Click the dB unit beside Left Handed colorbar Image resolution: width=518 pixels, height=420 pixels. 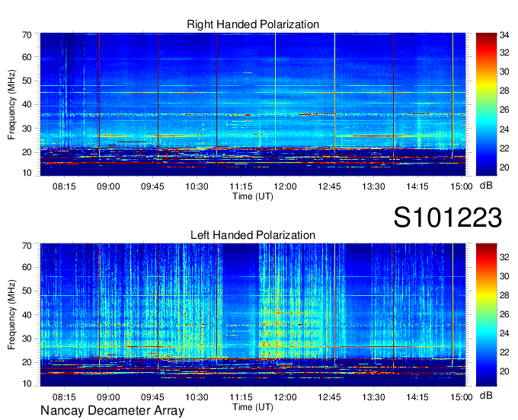point(486,395)
